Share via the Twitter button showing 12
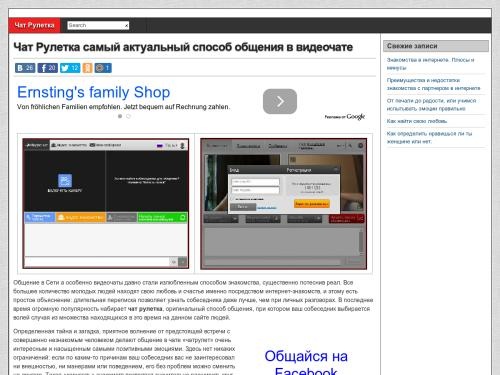The width and height of the screenshot is (500, 375). pyautogui.click(x=70, y=68)
